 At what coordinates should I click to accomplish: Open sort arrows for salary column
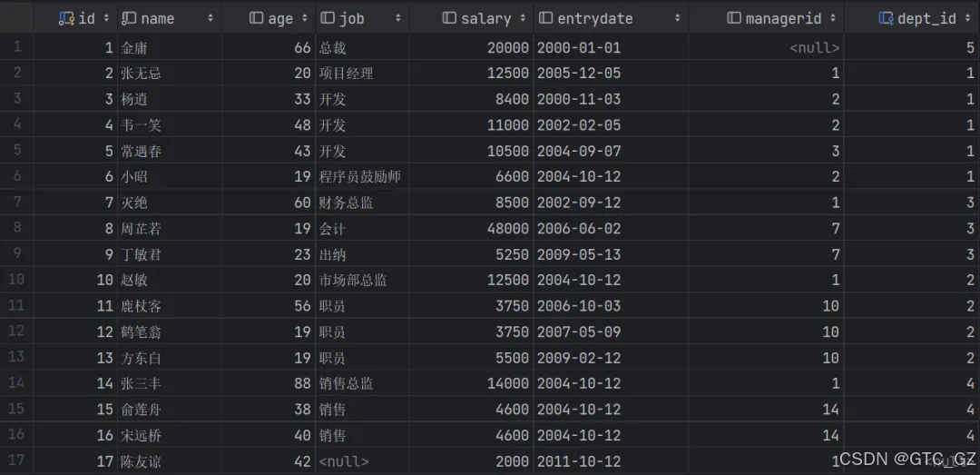click(x=523, y=19)
